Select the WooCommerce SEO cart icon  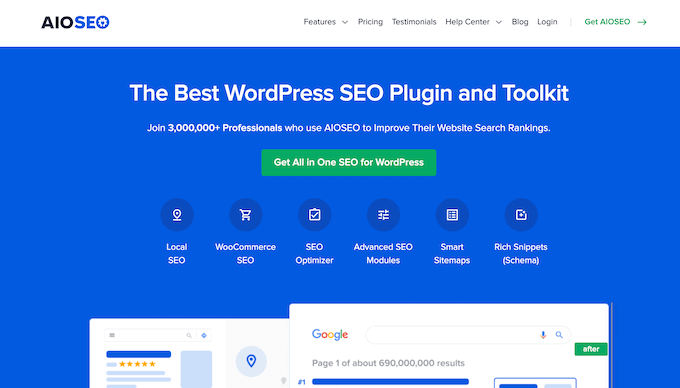[245, 215]
